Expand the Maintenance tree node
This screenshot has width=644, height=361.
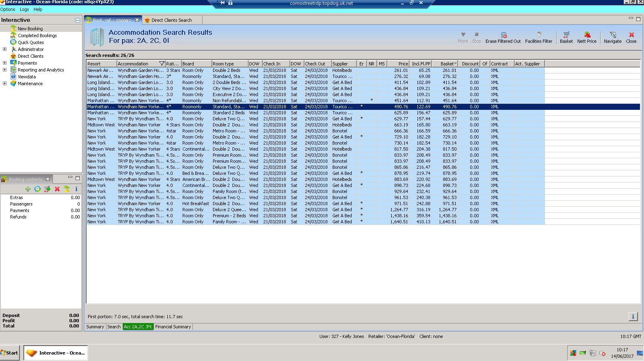tap(5, 84)
